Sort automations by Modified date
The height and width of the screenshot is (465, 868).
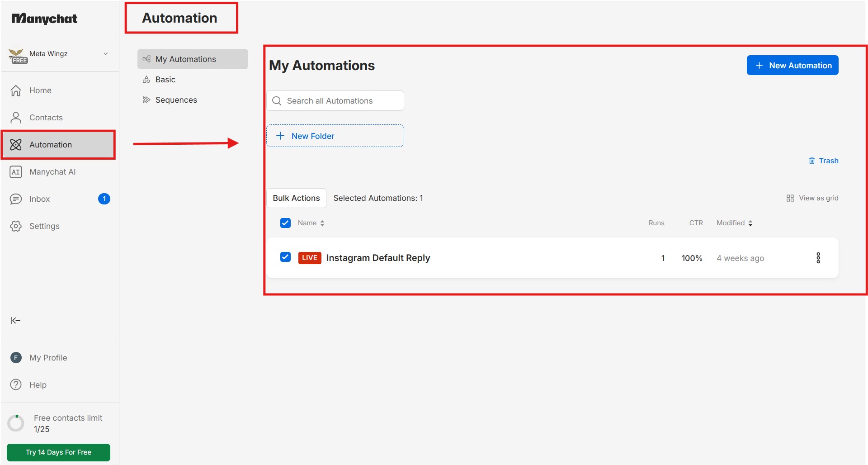735,223
